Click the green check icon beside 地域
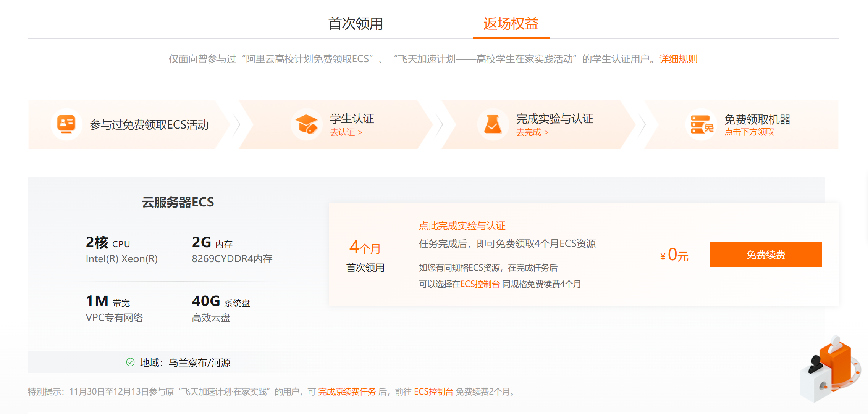This screenshot has height=414, width=868. pos(130,362)
